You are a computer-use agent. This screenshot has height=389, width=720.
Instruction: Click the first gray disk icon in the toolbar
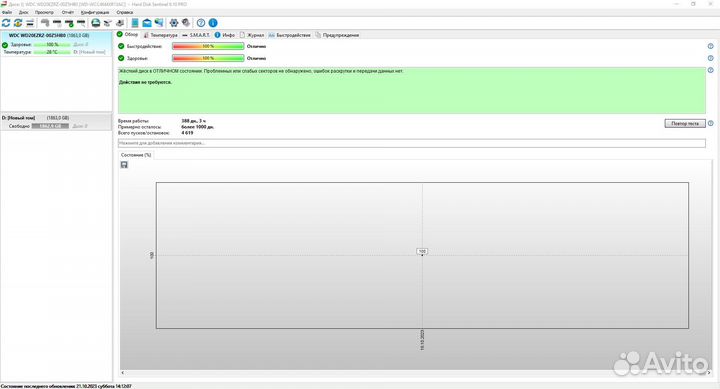(x=45, y=23)
